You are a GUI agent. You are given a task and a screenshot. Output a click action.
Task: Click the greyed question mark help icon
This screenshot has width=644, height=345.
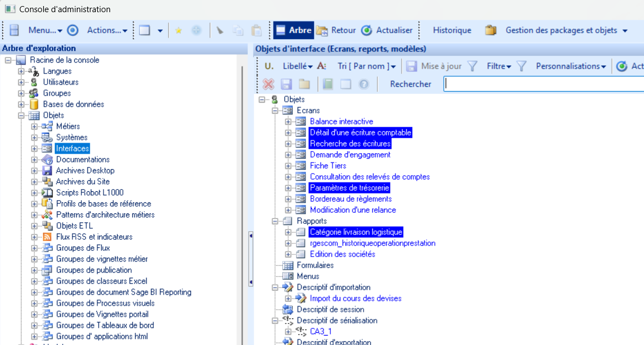[x=364, y=84]
